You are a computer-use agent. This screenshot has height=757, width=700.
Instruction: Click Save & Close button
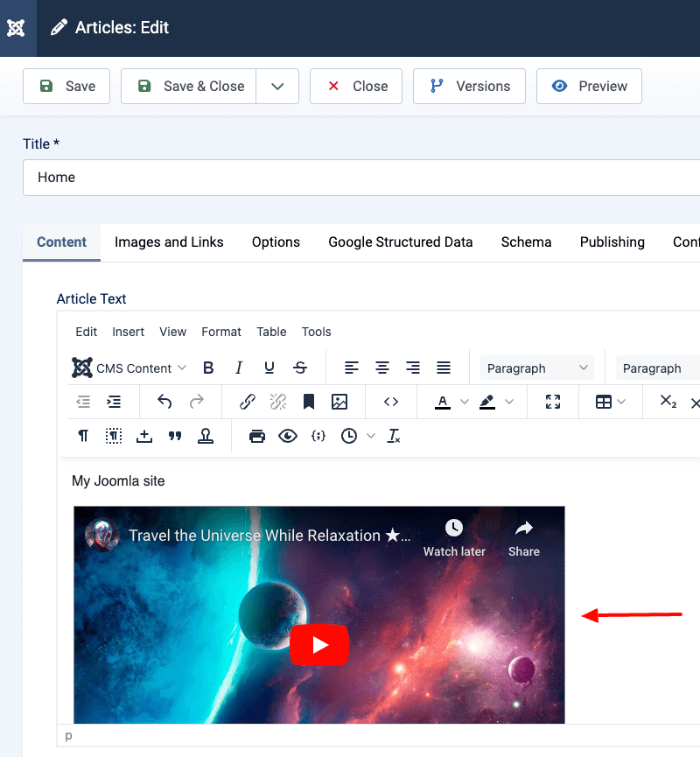(x=188, y=87)
